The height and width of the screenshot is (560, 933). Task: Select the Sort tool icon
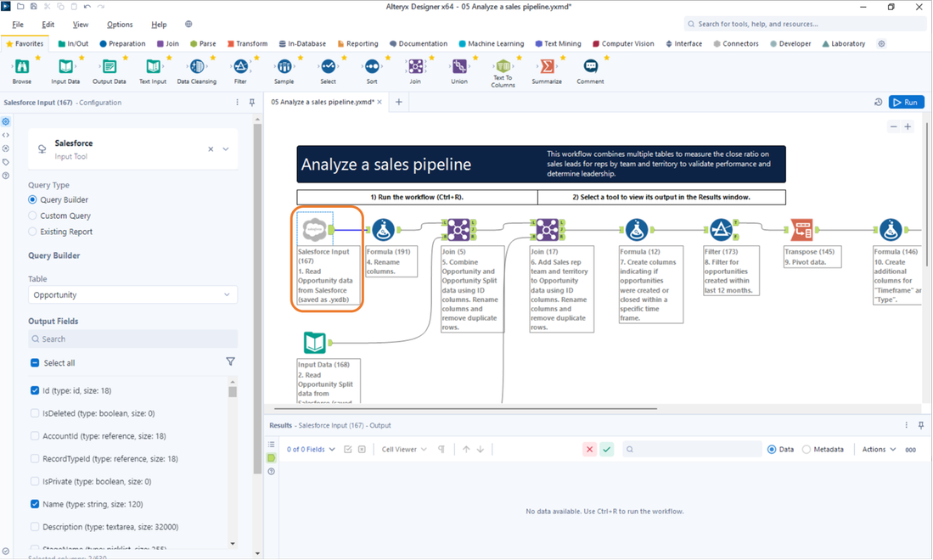[x=372, y=66]
